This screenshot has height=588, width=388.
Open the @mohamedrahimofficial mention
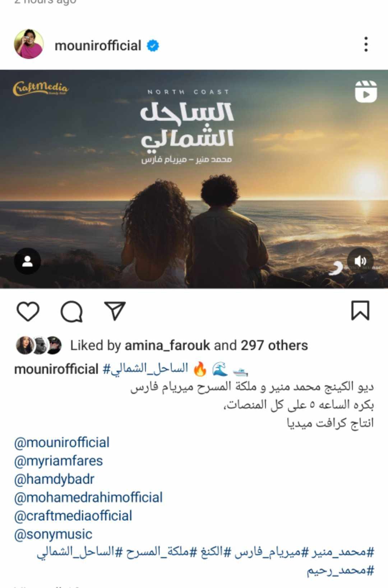tap(88, 497)
